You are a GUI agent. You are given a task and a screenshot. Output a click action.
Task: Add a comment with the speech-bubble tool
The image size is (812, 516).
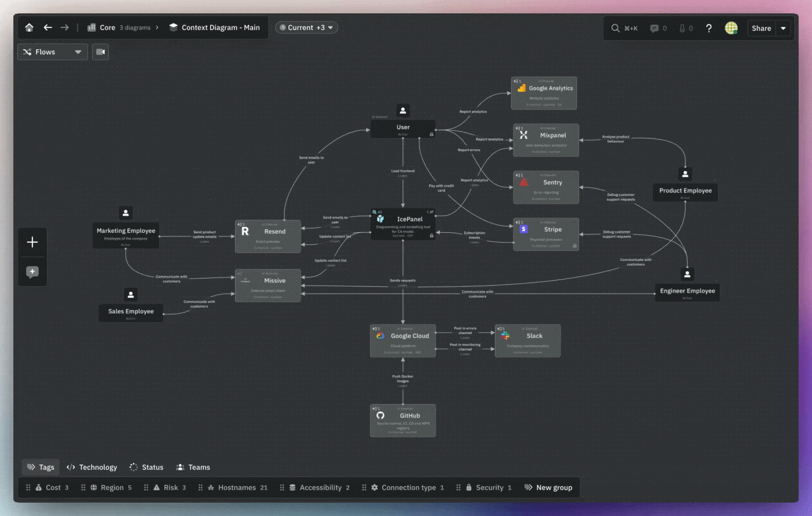coord(32,272)
